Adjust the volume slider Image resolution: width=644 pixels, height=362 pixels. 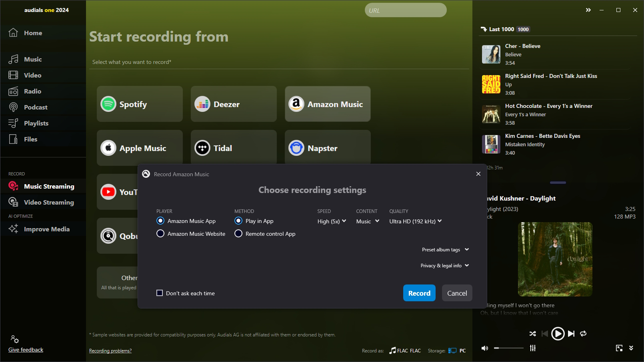click(x=509, y=348)
